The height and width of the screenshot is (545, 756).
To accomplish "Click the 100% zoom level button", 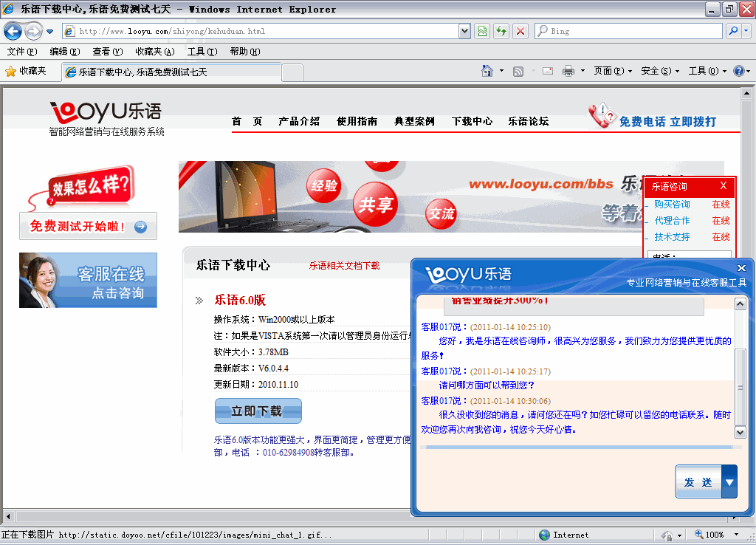I will pyautogui.click(x=709, y=535).
